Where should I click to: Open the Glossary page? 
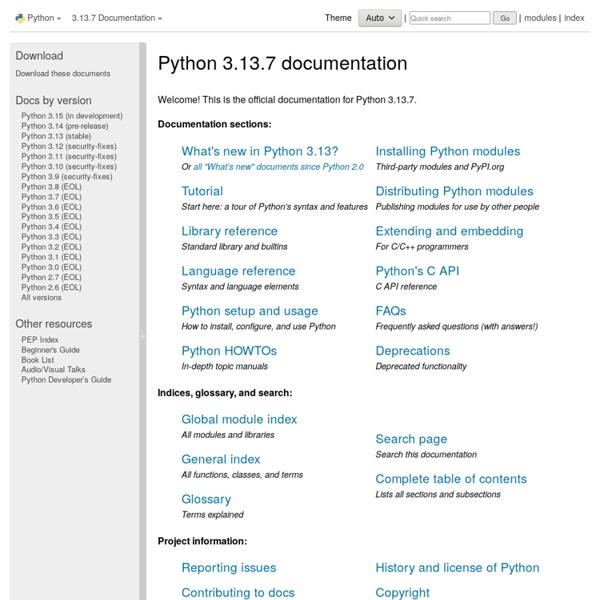(x=206, y=499)
